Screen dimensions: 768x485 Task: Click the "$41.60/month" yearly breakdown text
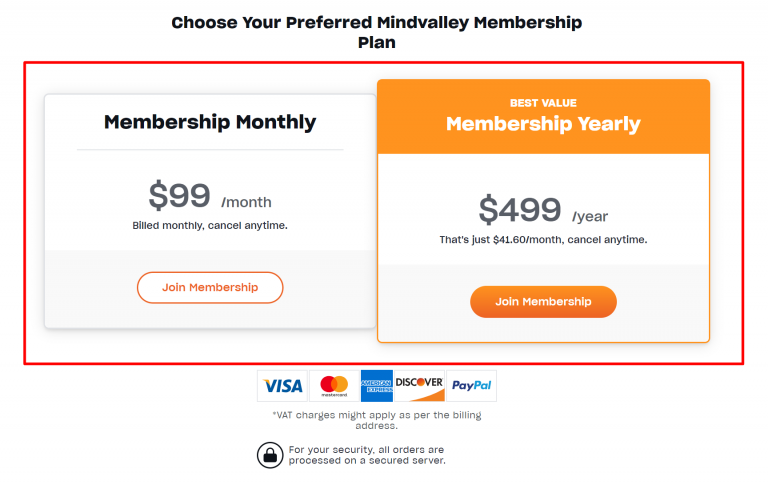tap(543, 240)
